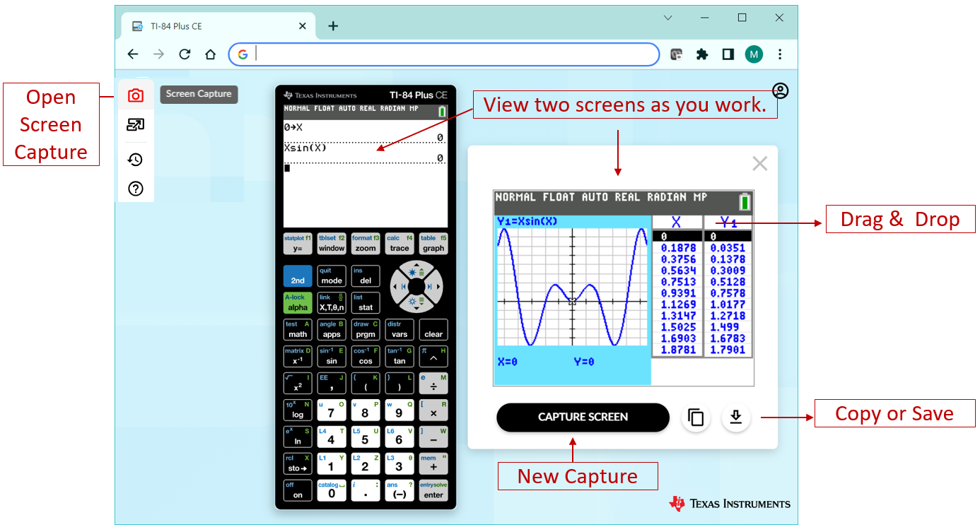980x527 pixels.
Task: Expand the tab search chevron
Action: pos(667,18)
